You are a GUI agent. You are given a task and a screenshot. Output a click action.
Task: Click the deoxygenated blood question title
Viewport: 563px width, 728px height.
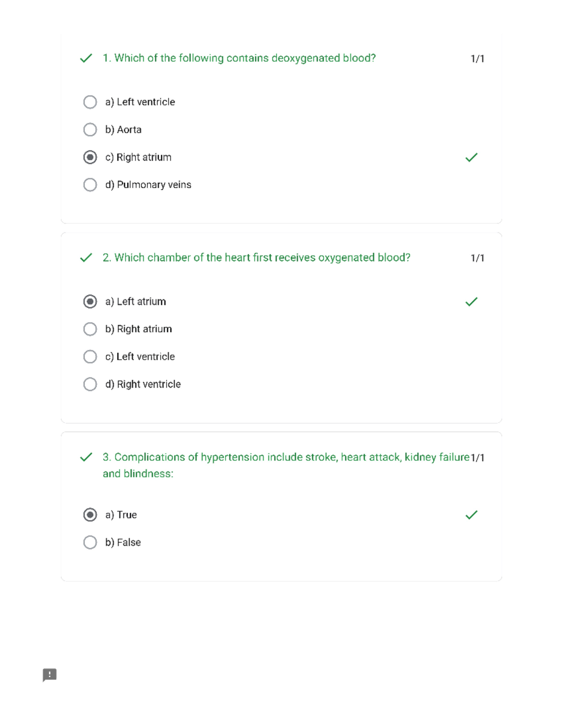pos(239,58)
